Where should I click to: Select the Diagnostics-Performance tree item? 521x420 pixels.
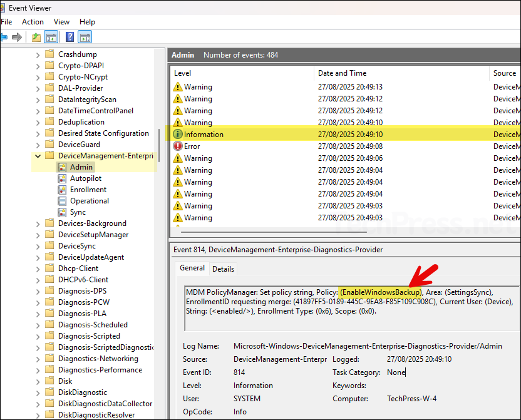pos(100,370)
